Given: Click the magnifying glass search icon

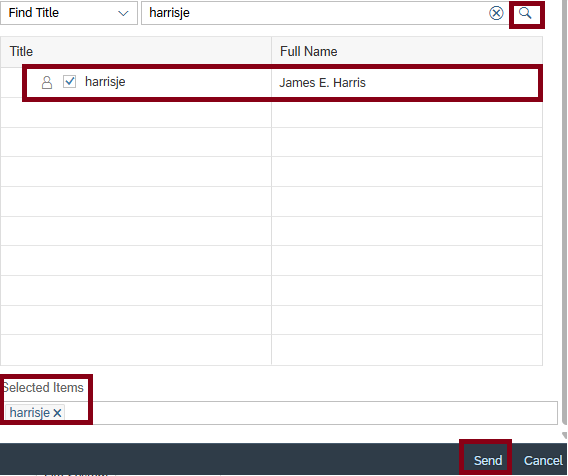Looking at the screenshot, I should (525, 14).
